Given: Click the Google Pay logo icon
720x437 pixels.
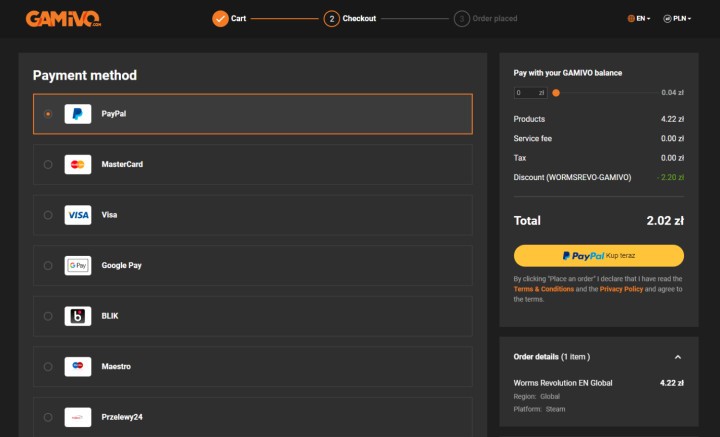Looking at the screenshot, I should [x=78, y=265].
